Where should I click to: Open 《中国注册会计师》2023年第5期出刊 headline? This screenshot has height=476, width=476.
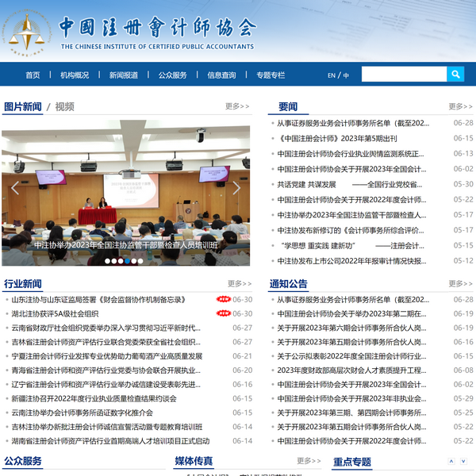(337, 139)
